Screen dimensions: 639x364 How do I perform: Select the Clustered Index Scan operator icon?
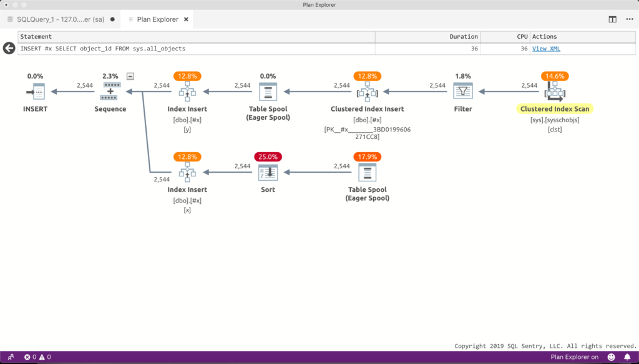555,91
